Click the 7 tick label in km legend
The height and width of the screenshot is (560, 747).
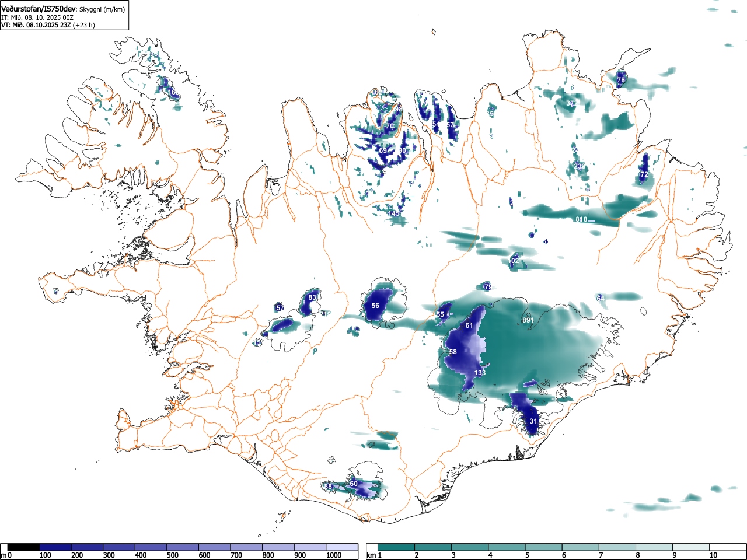tap(601, 555)
